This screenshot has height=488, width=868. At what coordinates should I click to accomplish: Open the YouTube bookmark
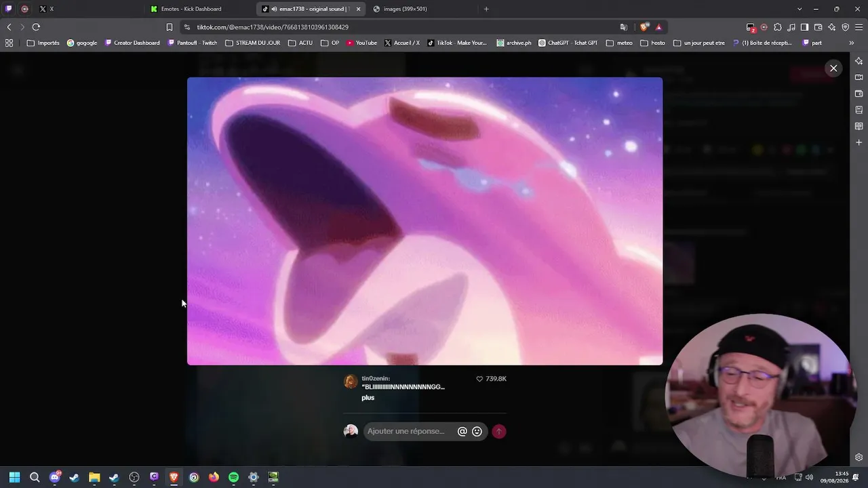361,43
